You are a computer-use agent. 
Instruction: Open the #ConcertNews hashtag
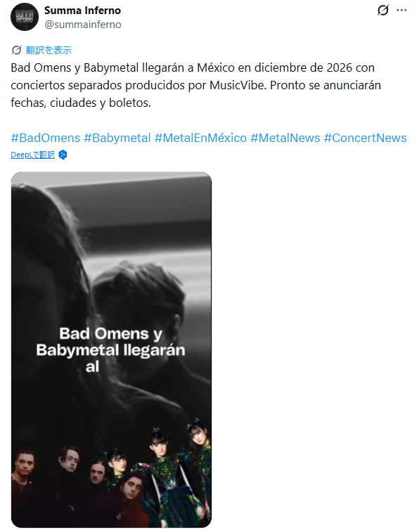click(x=365, y=138)
